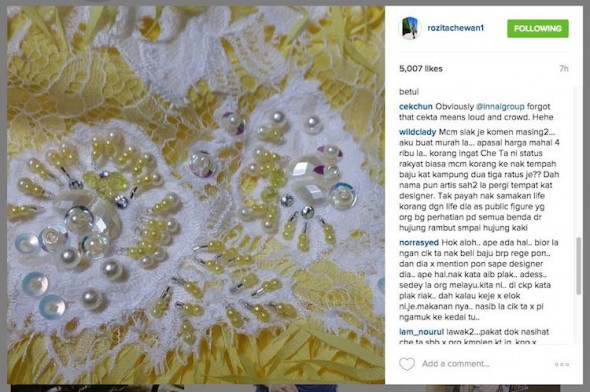
Task: Click the comments scrollbar thumb
Action: tap(579, 266)
